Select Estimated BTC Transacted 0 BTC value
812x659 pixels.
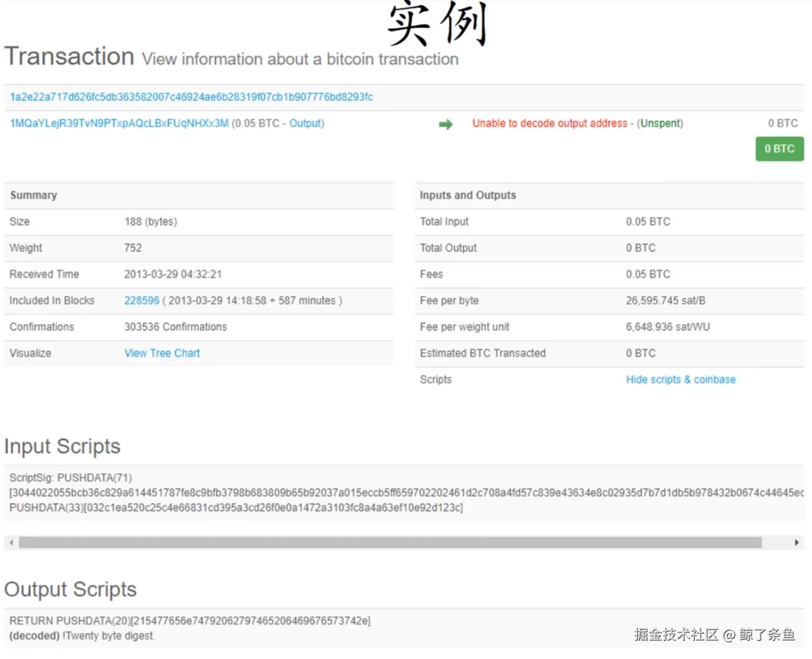(641, 353)
